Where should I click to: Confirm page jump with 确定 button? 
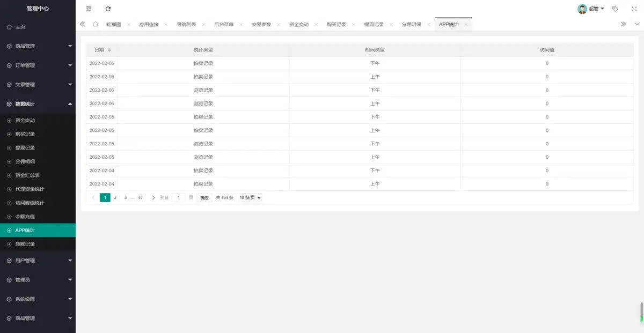[x=204, y=197]
